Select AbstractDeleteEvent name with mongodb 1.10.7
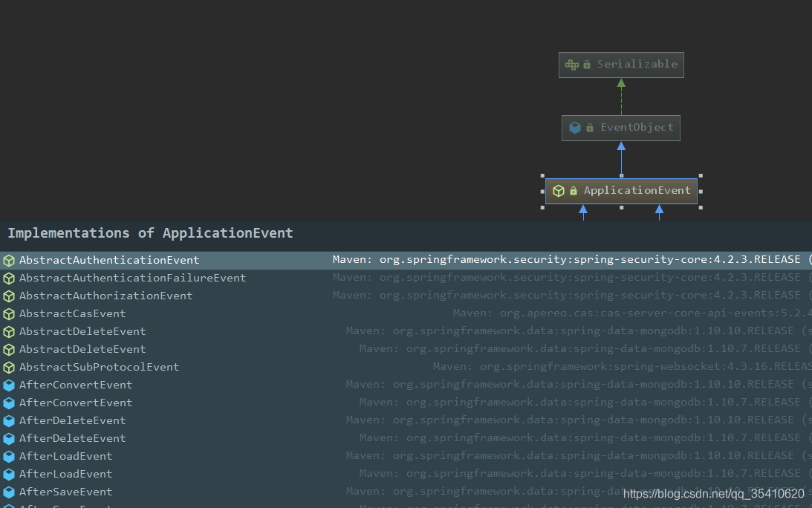 click(x=82, y=350)
